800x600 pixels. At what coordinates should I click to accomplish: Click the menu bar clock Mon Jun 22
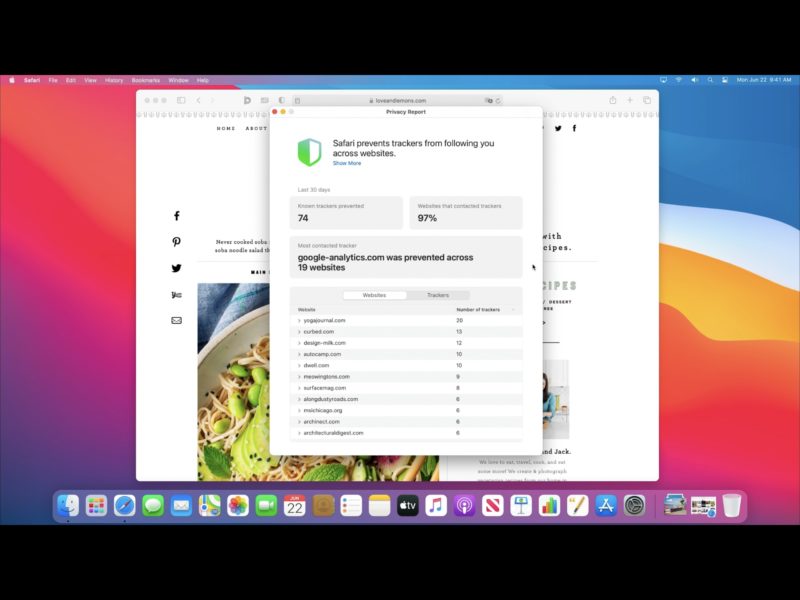click(x=764, y=80)
